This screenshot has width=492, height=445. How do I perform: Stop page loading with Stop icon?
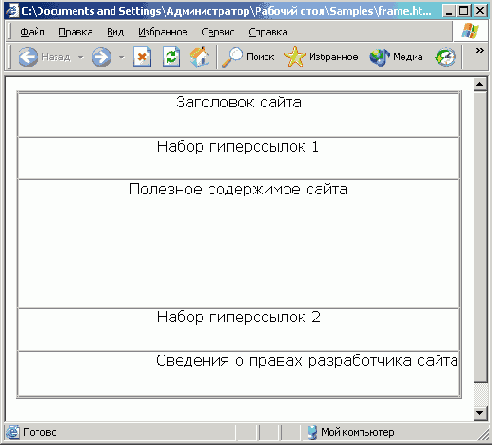tap(142, 57)
